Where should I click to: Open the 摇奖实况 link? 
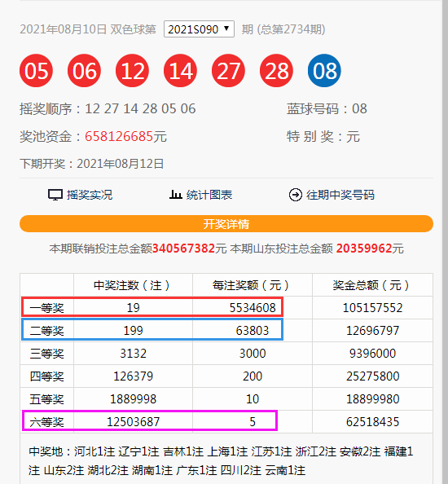click(x=90, y=195)
